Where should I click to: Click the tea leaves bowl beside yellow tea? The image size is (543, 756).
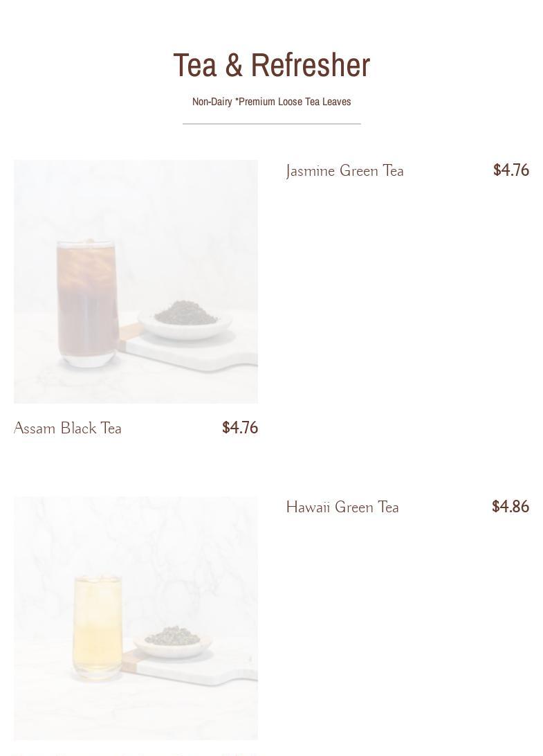click(x=172, y=642)
